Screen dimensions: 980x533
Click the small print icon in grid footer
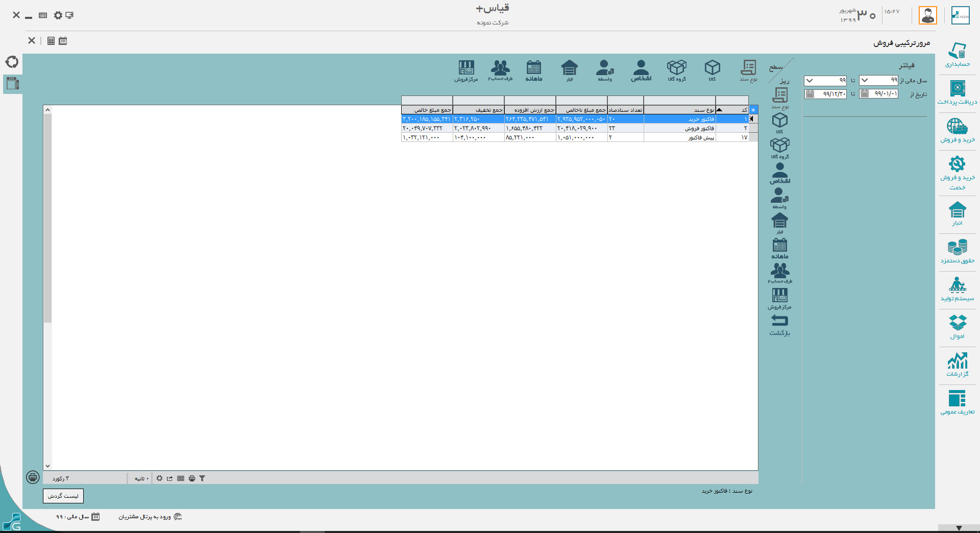tap(192, 478)
